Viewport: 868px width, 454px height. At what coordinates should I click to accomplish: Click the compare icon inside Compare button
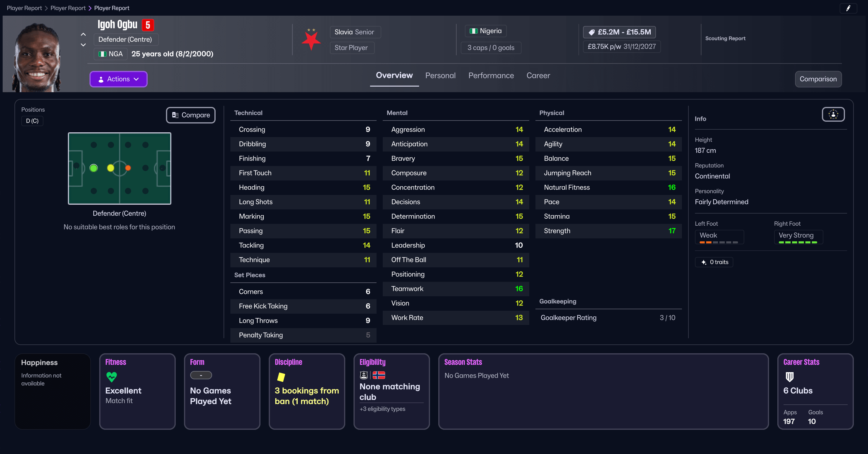click(175, 115)
